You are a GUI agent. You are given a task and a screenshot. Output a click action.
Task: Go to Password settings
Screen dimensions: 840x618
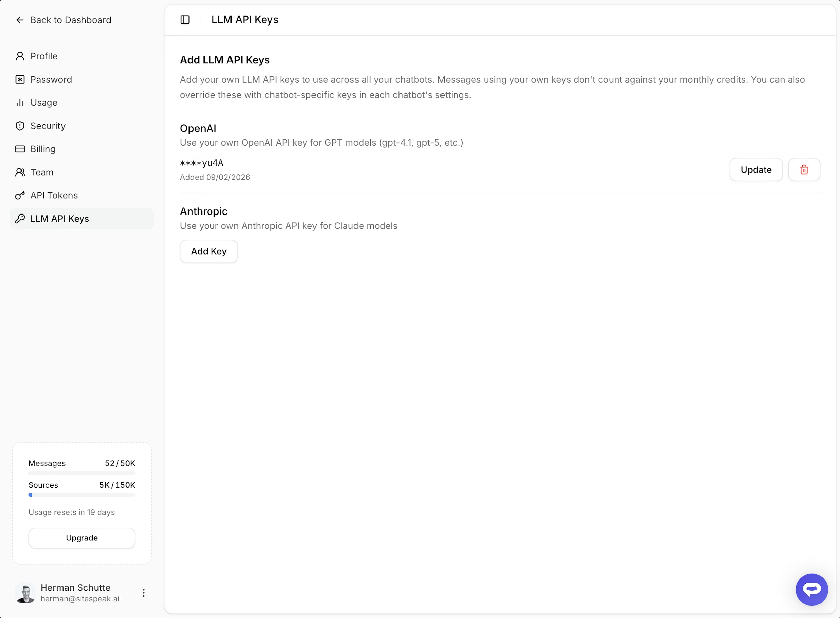51,79
